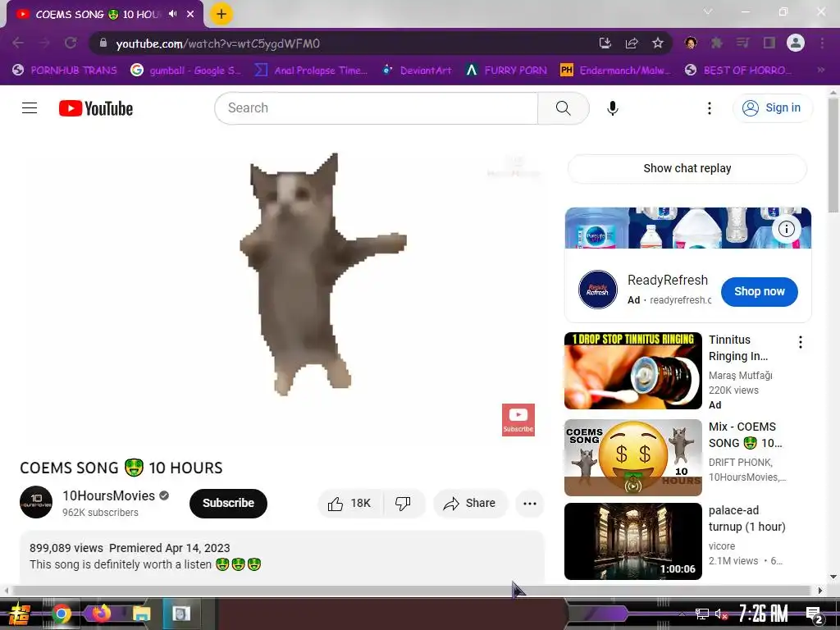This screenshot has width=840, height=630.
Task: Open the DeviantArt bookmark
Action: 417,71
